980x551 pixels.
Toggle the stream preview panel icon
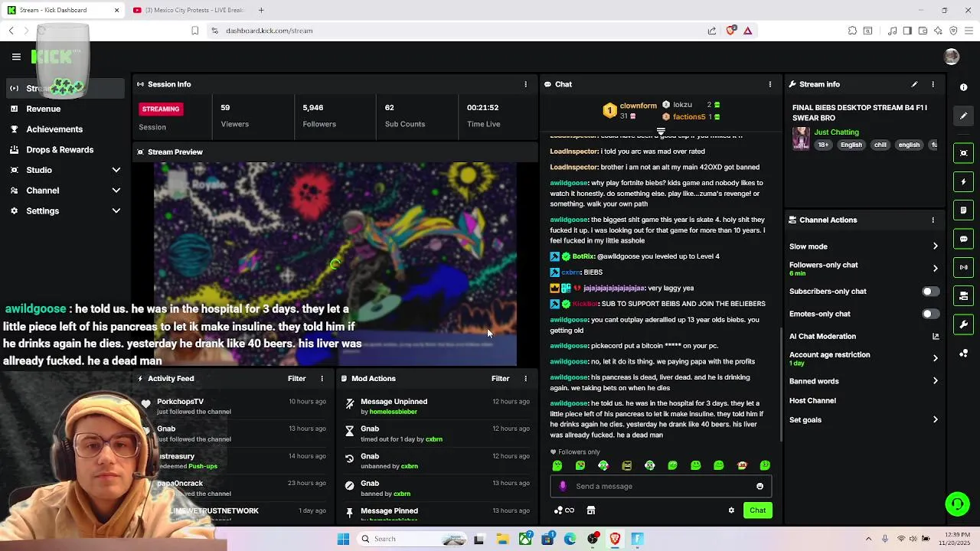(x=964, y=153)
